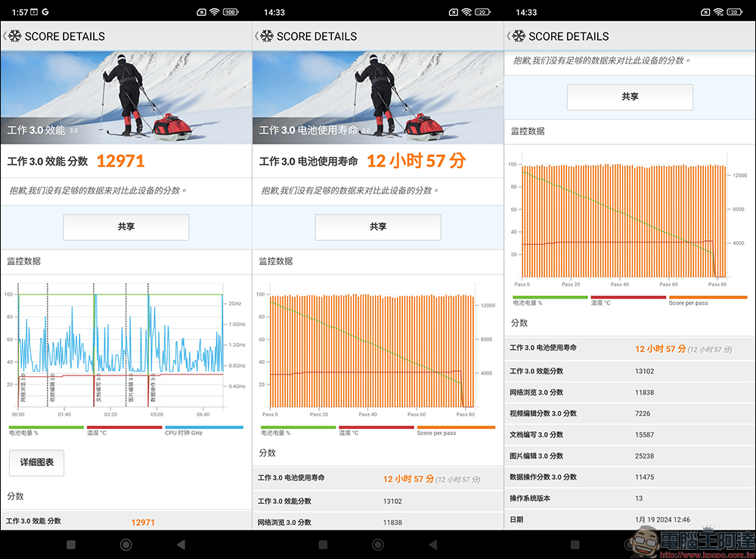
Task: Tap the 数据操作 3.0 marker in CPU chart
Action: [x=153, y=388]
